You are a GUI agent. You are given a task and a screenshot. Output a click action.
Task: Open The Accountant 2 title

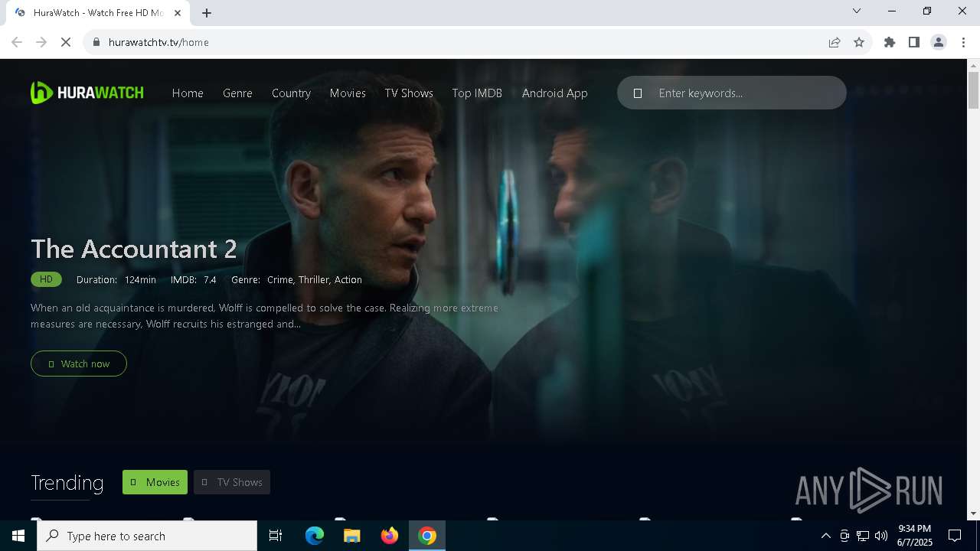tap(134, 249)
